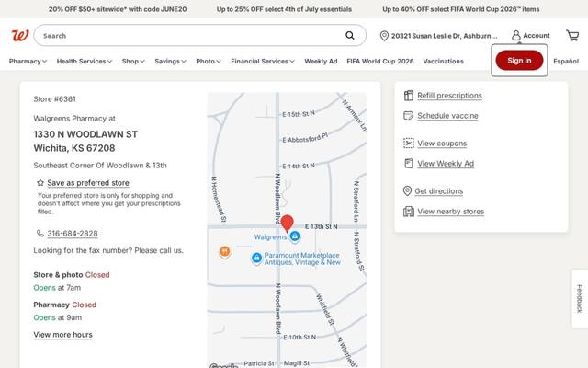This screenshot has height=368, width=588.
Task: Click the View Weekly Ad page icon
Action: tap(408, 164)
